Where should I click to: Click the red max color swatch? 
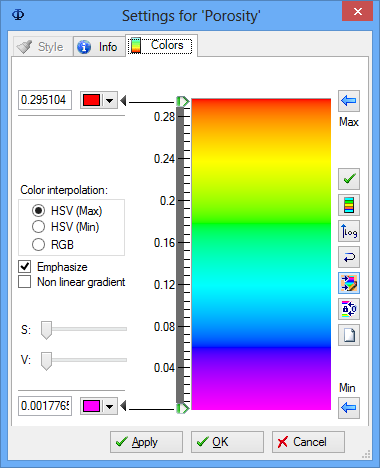(92, 100)
